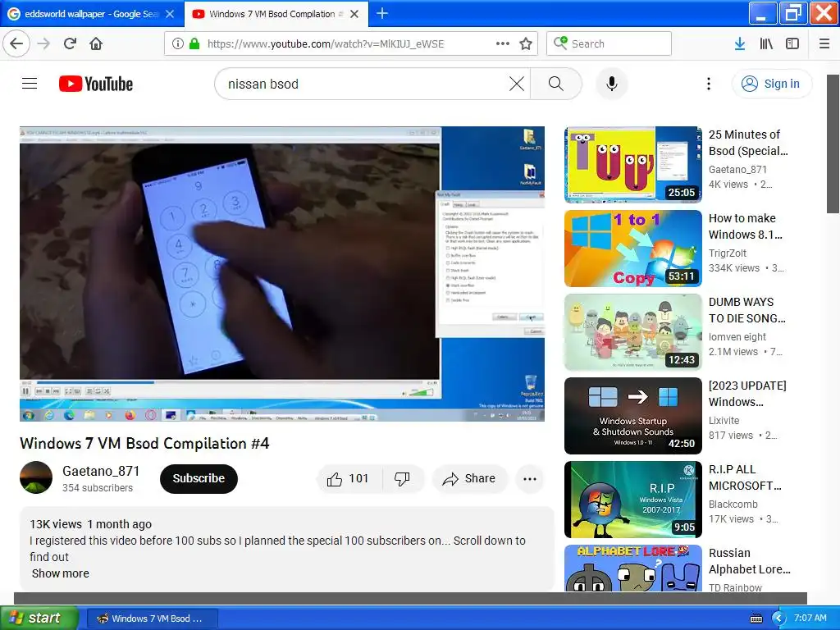This screenshot has height=630, width=840.
Task: Click "354 subscribers" text
Action: click(x=98, y=487)
